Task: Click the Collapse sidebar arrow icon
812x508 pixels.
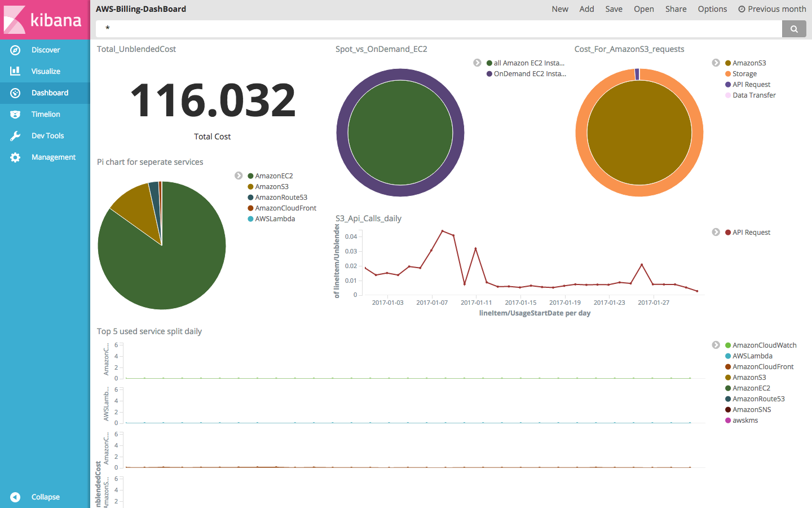Action: click(15, 497)
